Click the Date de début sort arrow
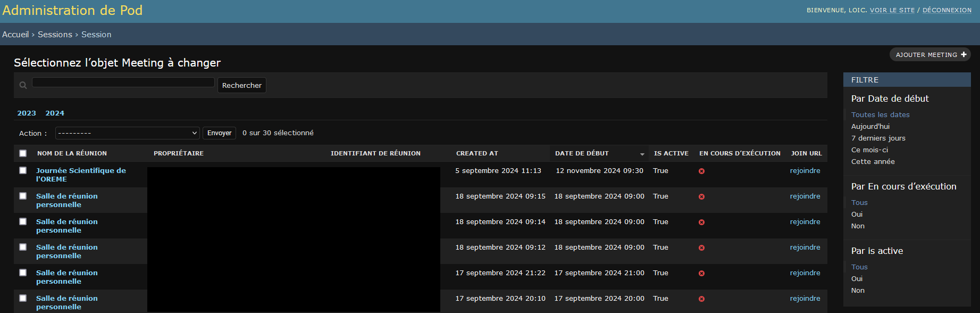 coord(642,154)
